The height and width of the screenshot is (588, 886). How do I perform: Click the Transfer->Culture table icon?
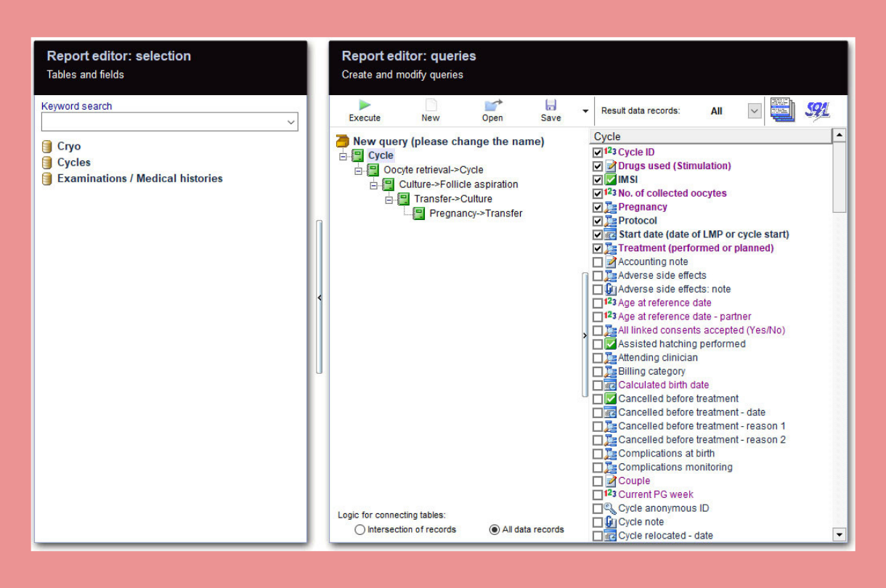[x=404, y=199]
